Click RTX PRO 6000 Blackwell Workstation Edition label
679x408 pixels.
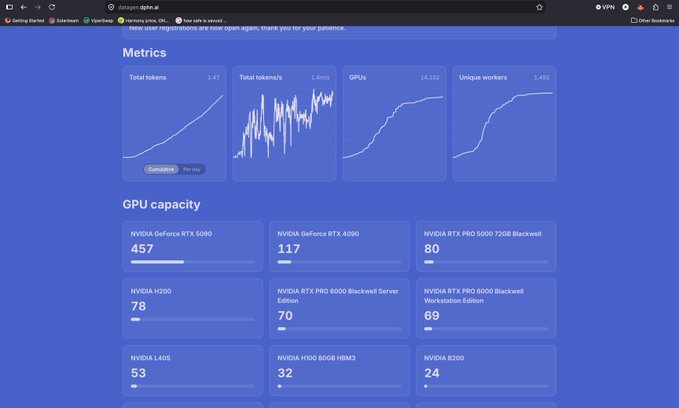point(474,296)
